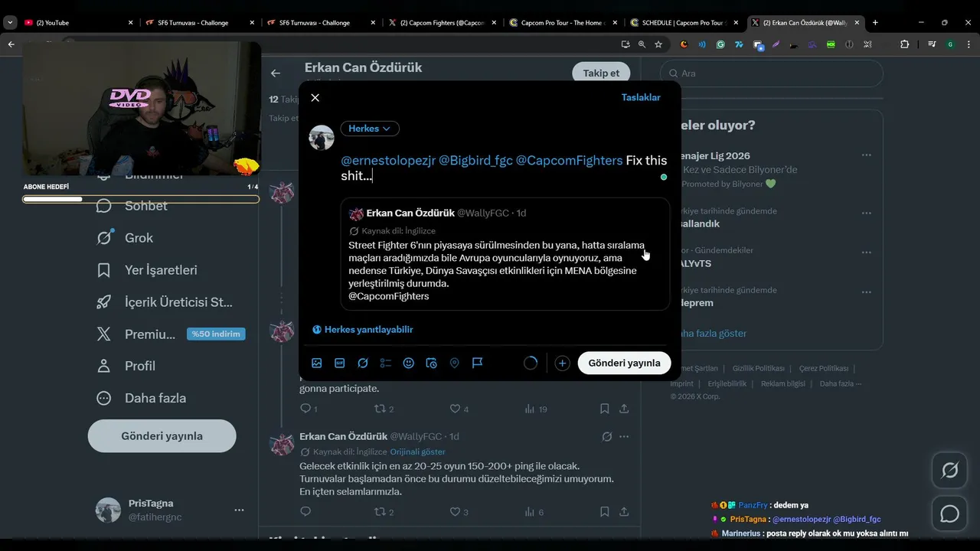Click the Grammarly extension icon
This screenshot has width=980, height=551.
pyautogui.click(x=720, y=44)
